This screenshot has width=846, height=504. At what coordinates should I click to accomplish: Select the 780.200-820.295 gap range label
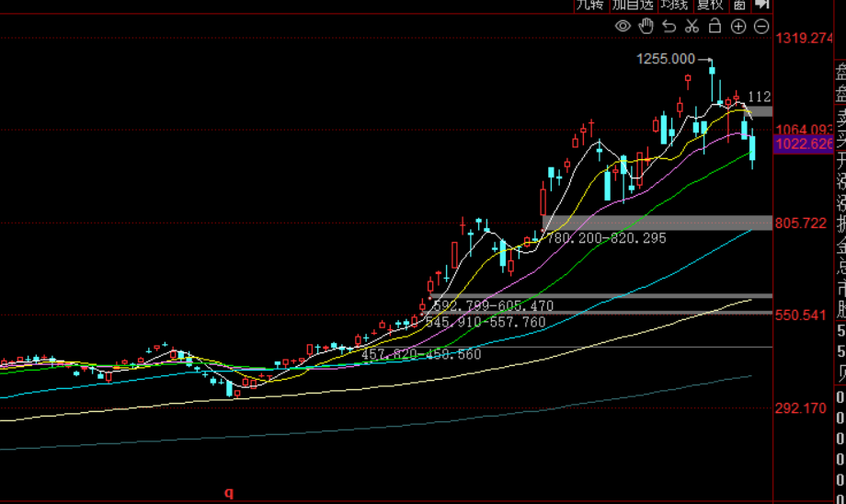tap(606, 238)
